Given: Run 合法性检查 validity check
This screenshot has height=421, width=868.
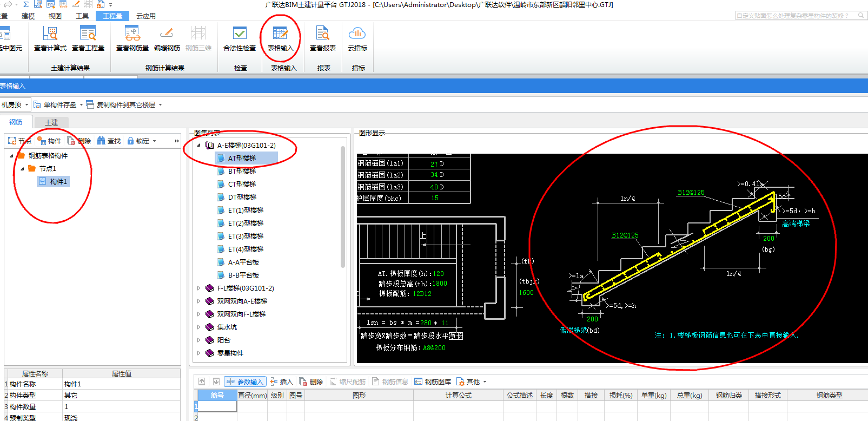Looking at the screenshot, I should pyautogui.click(x=240, y=39).
